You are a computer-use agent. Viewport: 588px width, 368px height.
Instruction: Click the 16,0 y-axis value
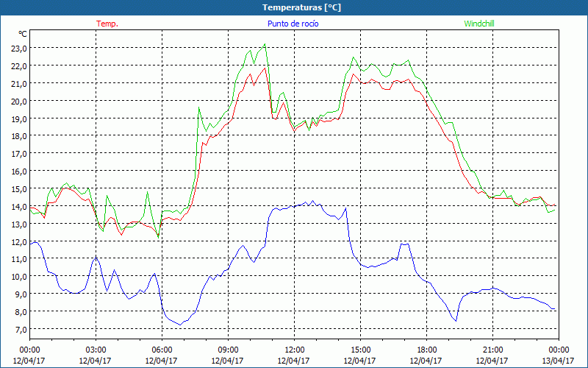(19, 171)
